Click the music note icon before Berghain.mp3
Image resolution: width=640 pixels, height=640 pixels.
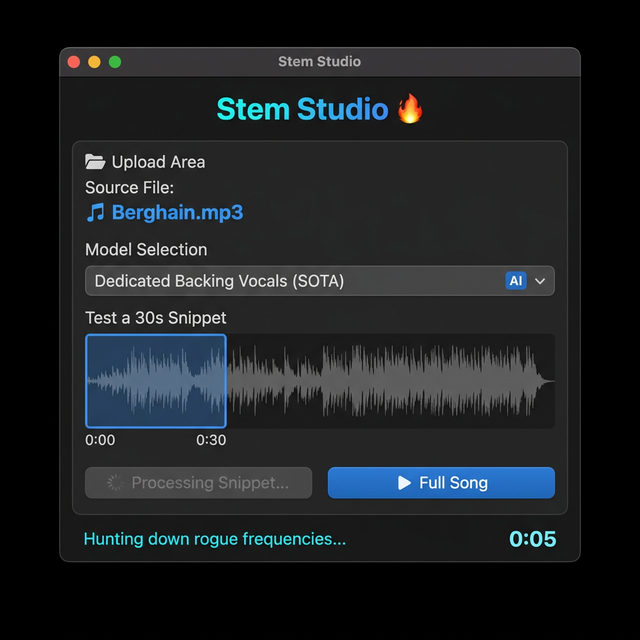[96, 213]
